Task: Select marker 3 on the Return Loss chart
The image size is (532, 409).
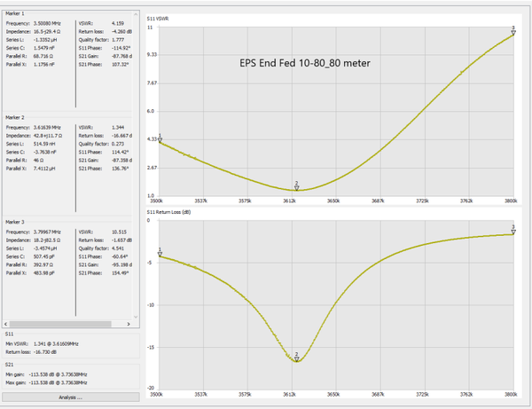Action: (x=513, y=232)
